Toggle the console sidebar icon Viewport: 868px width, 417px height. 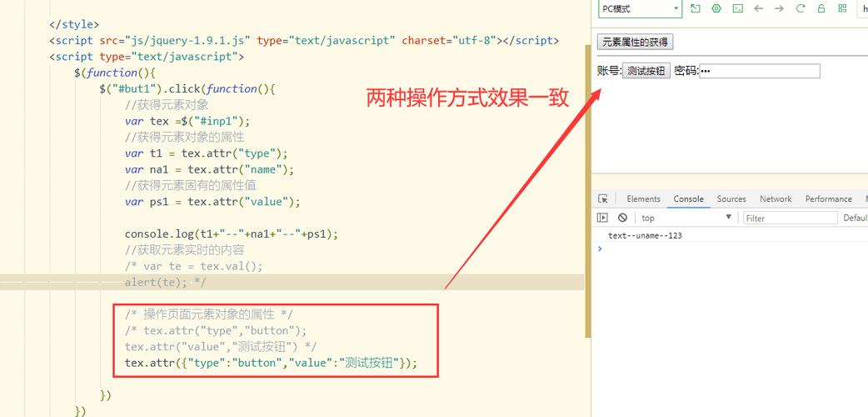pos(602,218)
